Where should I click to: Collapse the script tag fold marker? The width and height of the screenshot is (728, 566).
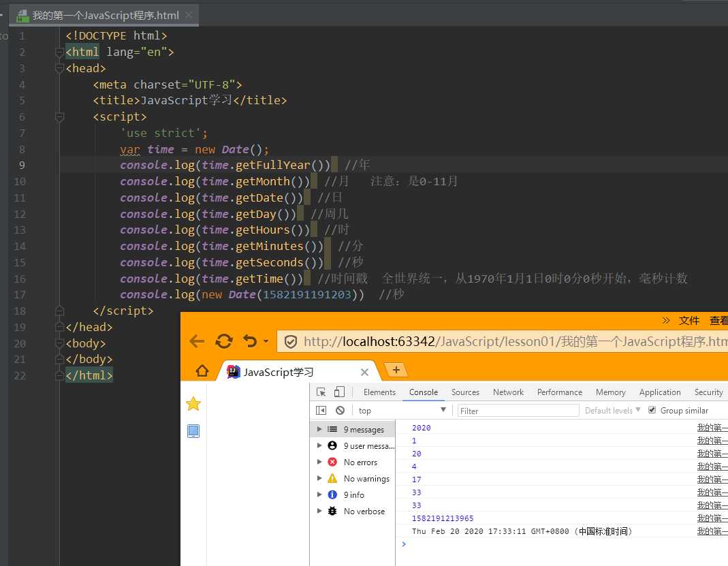click(59, 117)
